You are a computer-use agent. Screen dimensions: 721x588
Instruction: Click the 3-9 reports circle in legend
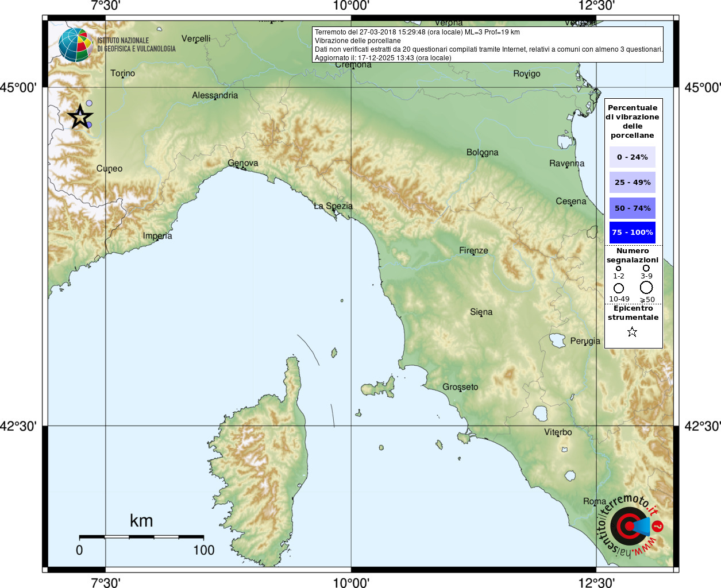click(x=646, y=268)
